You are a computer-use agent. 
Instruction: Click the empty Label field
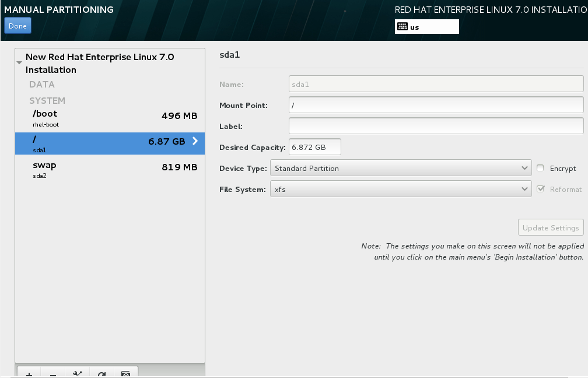tap(436, 126)
